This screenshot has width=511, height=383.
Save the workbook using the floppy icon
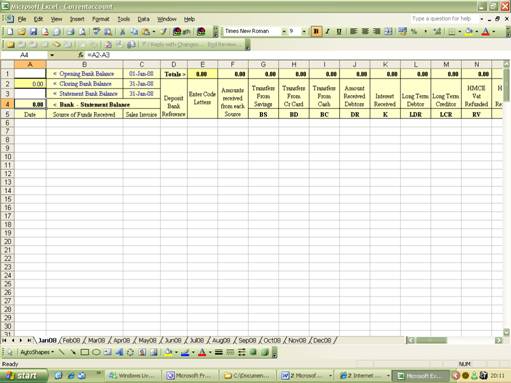[x=33, y=32]
